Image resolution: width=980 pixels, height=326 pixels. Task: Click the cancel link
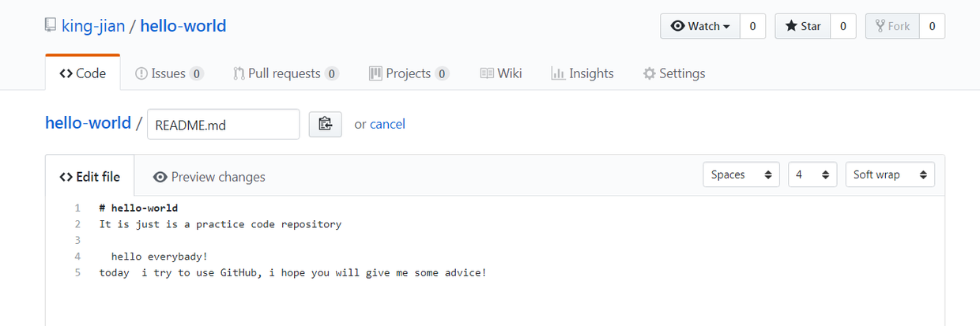click(387, 124)
